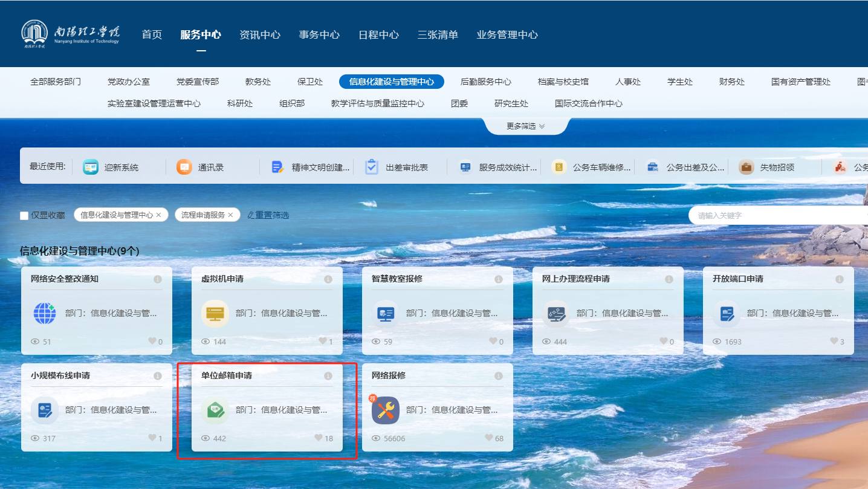Expand the 更多筛选 filter panel
Screen dimensions: 868x489
pyautogui.click(x=525, y=126)
